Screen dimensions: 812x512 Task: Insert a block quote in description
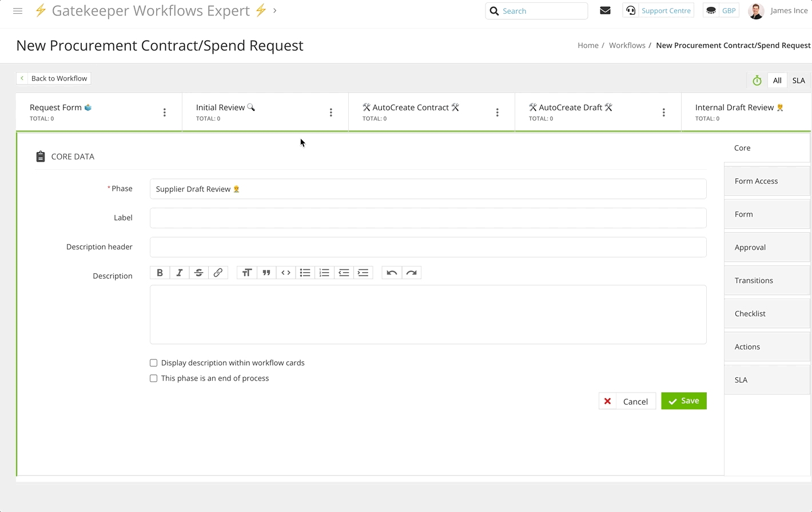266,273
